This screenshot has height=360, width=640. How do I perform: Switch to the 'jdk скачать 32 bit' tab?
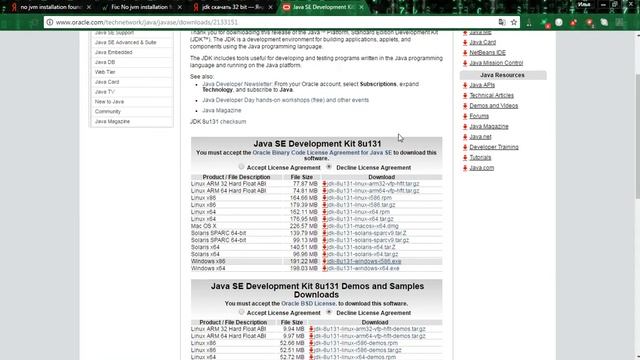pos(233,7)
